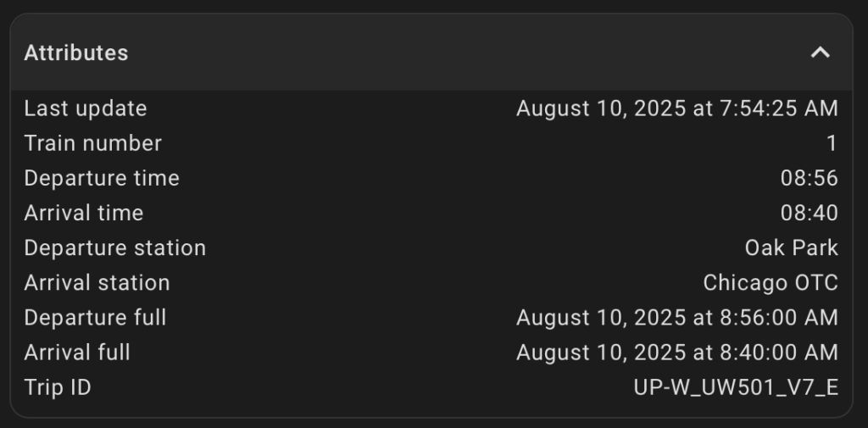Select the Trip ID value UP-W_UW501_V7_E

pyautogui.click(x=737, y=387)
